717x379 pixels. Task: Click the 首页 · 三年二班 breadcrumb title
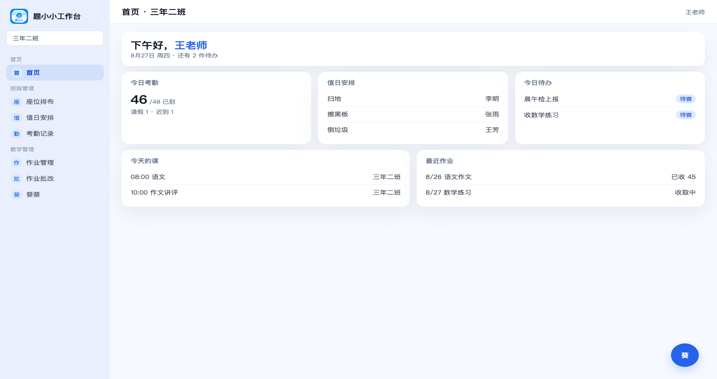click(154, 12)
